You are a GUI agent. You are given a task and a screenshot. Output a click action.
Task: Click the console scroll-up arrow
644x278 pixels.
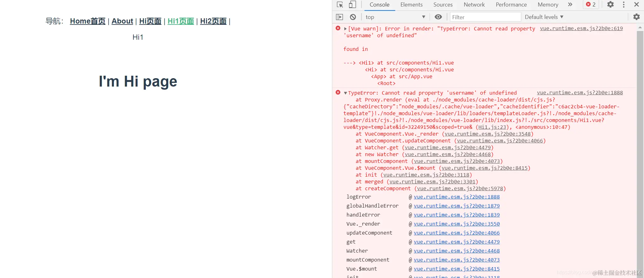(640, 27)
